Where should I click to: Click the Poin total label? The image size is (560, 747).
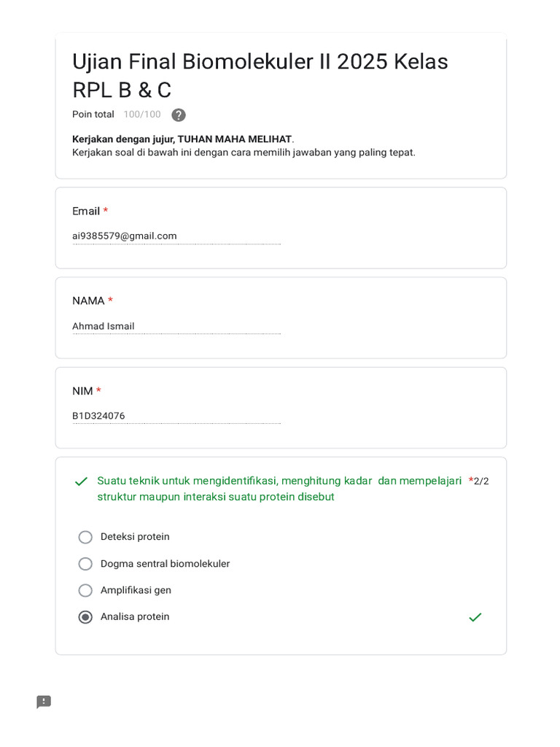pos(93,115)
